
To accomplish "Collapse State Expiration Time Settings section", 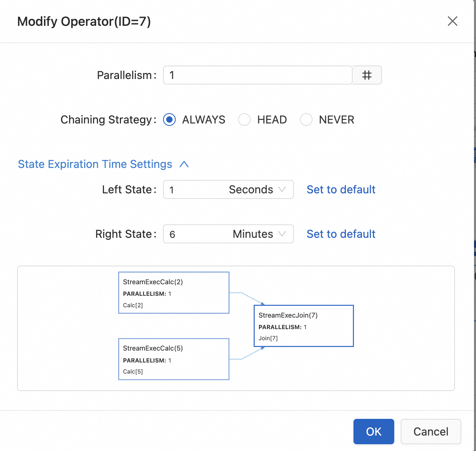I will pos(95,164).
